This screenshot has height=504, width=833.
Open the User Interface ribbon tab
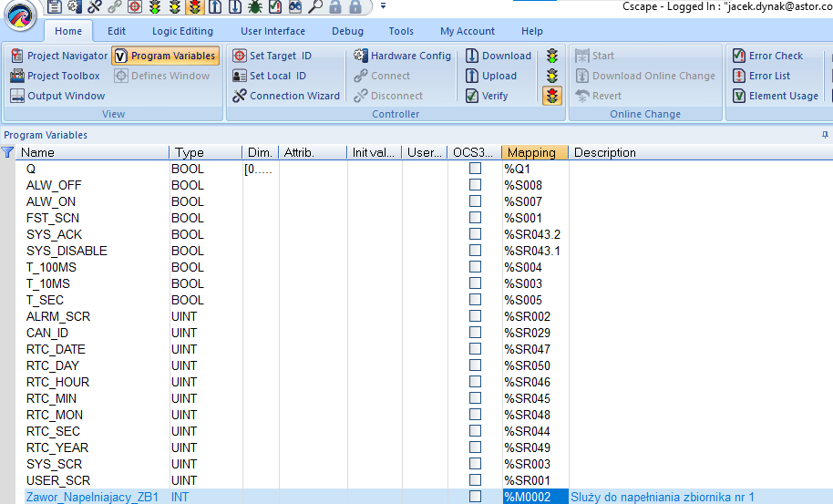click(273, 31)
